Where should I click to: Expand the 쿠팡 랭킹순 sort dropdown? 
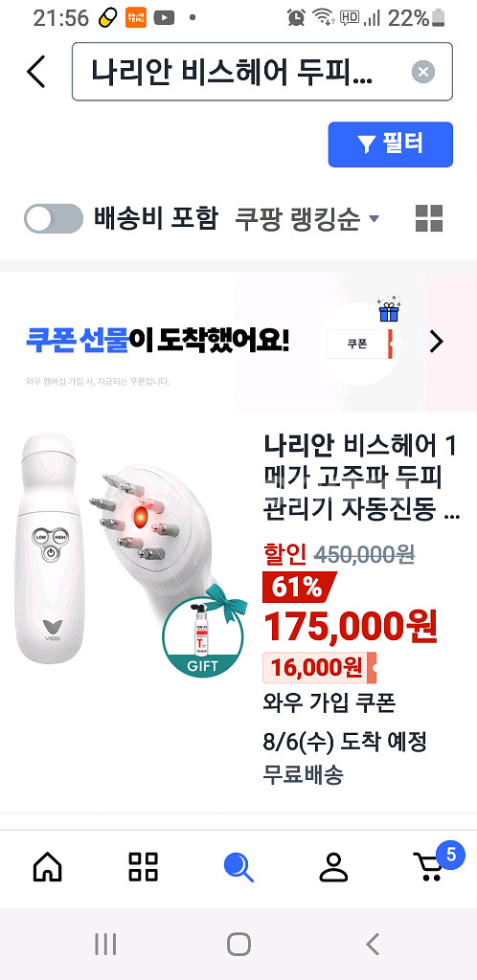click(307, 219)
